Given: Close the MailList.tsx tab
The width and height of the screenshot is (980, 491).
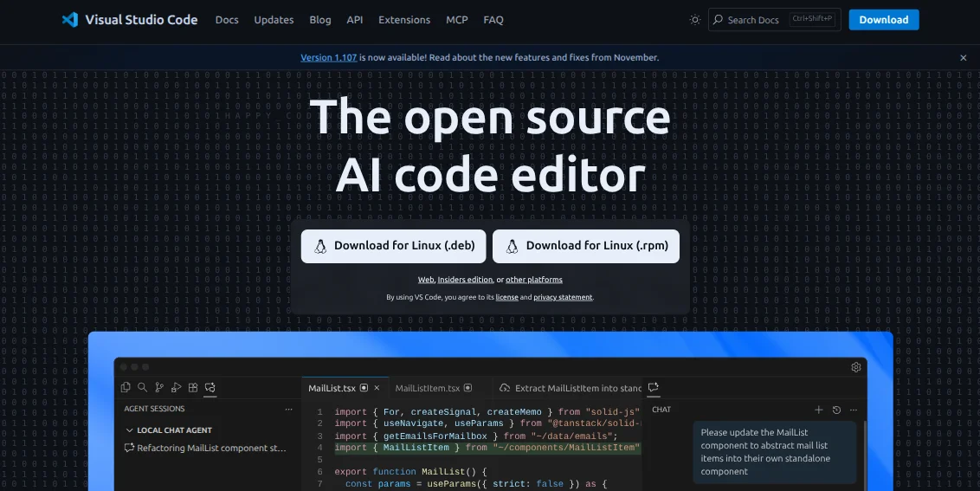Looking at the screenshot, I should (x=377, y=388).
